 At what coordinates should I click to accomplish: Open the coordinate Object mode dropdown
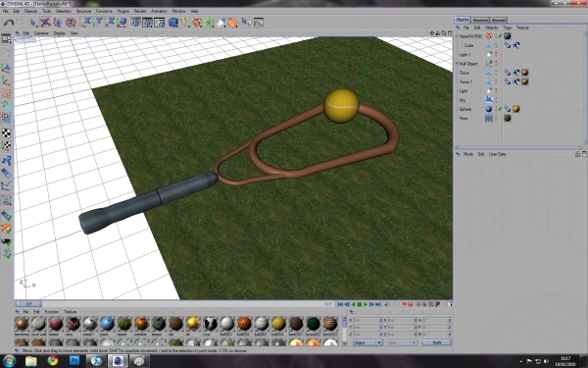pyautogui.click(x=367, y=342)
